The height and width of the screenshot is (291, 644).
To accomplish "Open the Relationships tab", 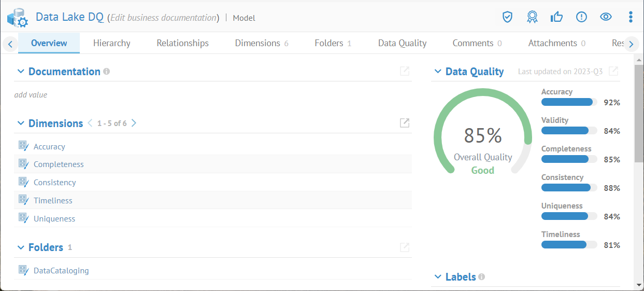I will coord(182,43).
